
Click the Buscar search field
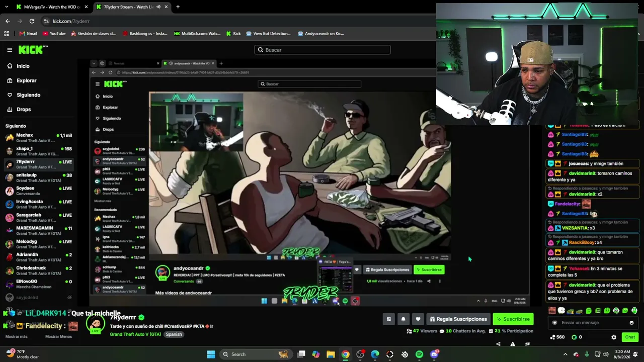(323, 50)
